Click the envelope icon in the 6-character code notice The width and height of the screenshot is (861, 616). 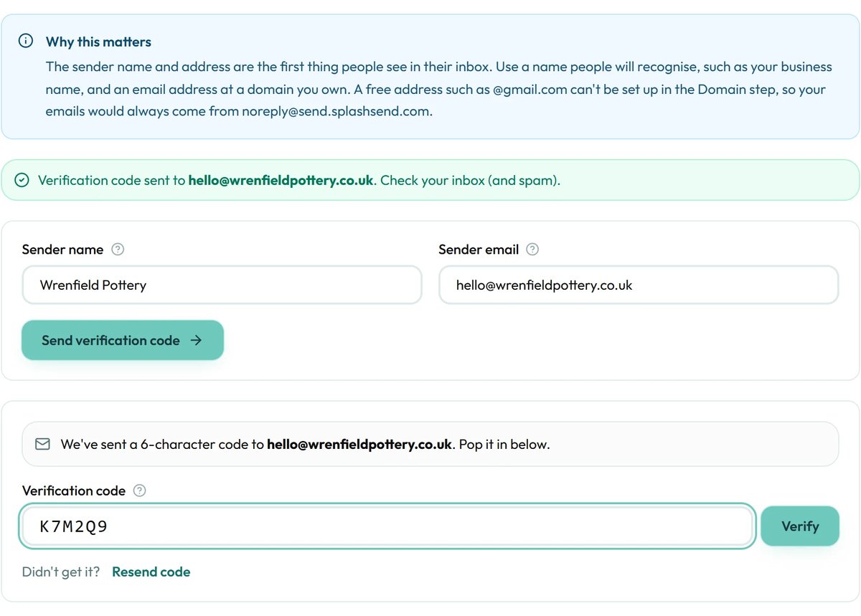tap(43, 445)
